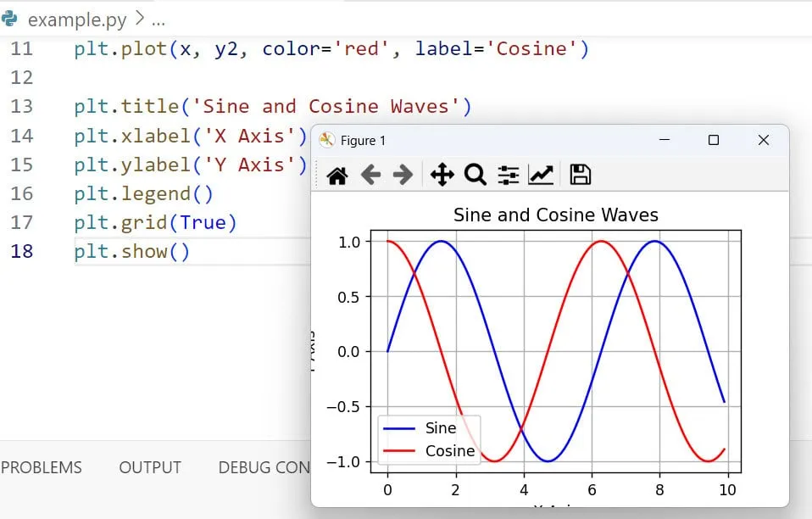This screenshot has width=812, height=519.
Task: Click the x-axis tick label 6
Action: pyautogui.click(x=592, y=490)
